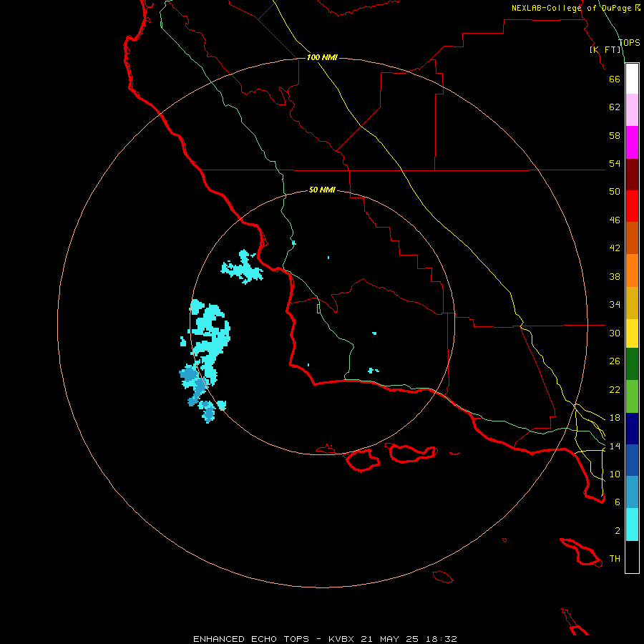Click the KVBX radar site identifier

341,639
